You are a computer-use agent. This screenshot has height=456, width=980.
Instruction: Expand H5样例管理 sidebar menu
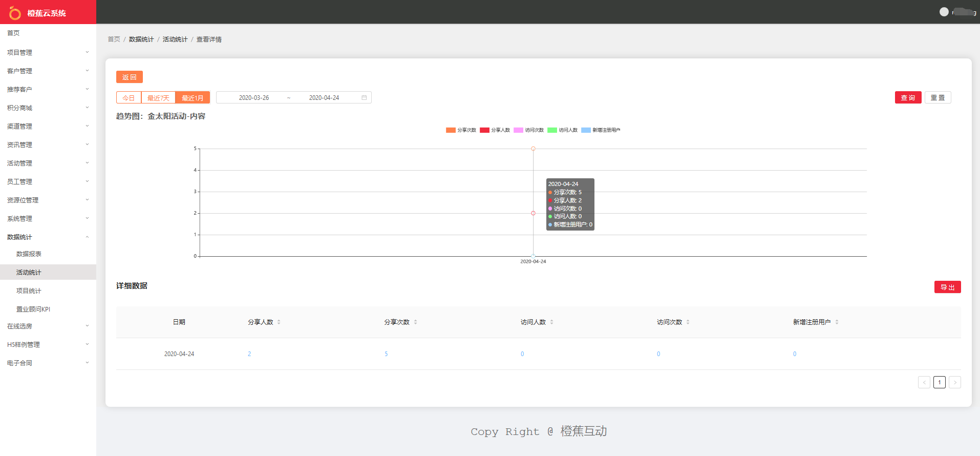[48, 344]
